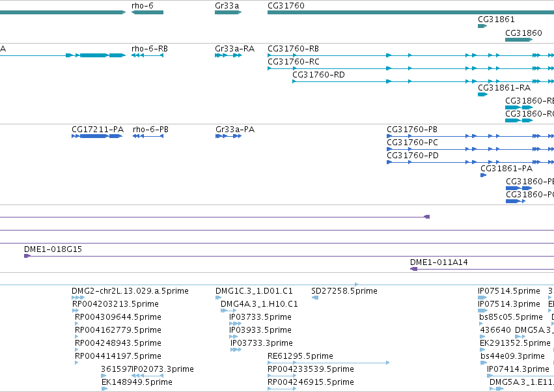Viewport: 554px width, 392px height.
Task: Click the SD27258.5prime EST label
Action: (x=344, y=291)
